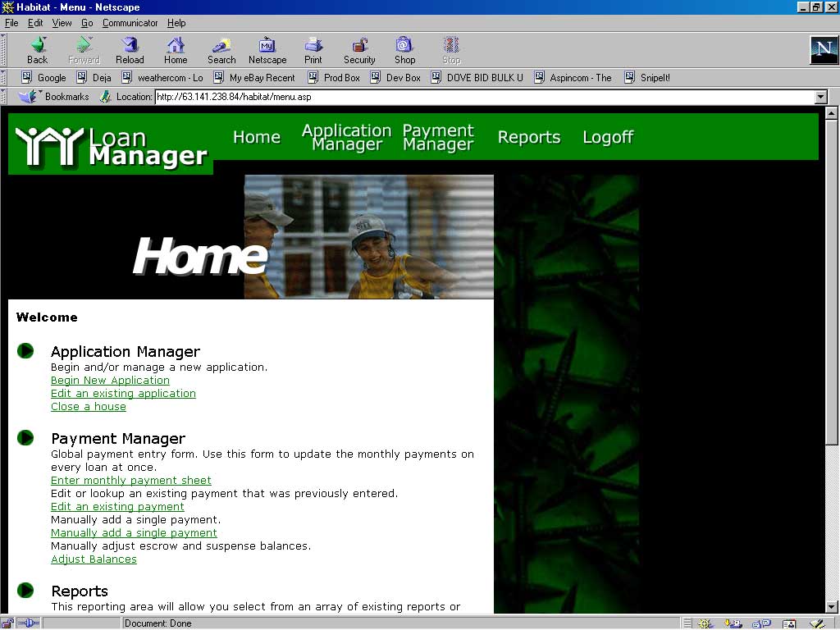Open Mail inbox from the component bar

tap(733, 623)
